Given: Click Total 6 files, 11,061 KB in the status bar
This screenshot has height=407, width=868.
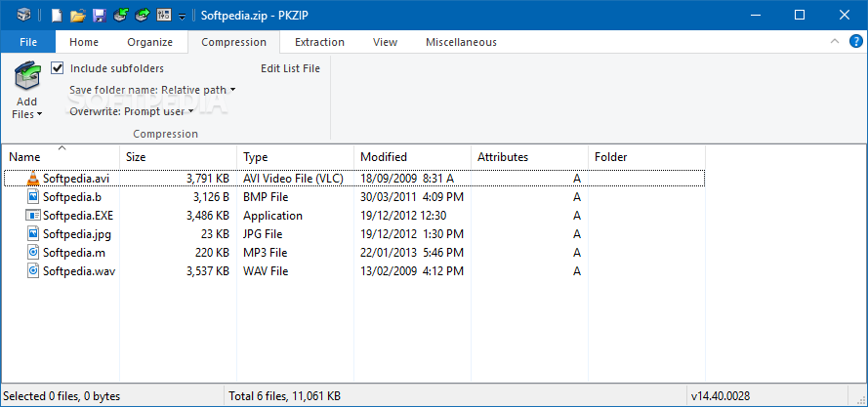Looking at the screenshot, I should tap(284, 396).
